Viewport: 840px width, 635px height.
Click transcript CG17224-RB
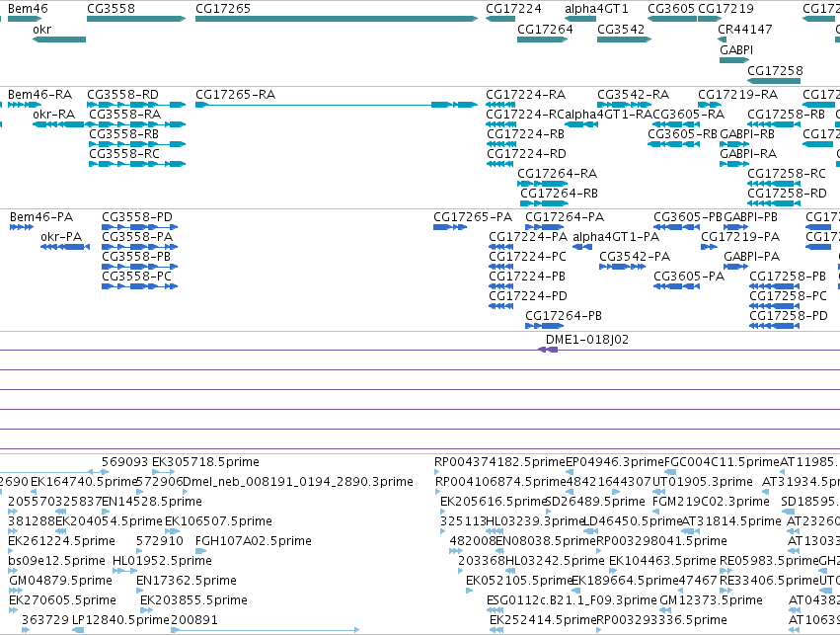click(500, 144)
